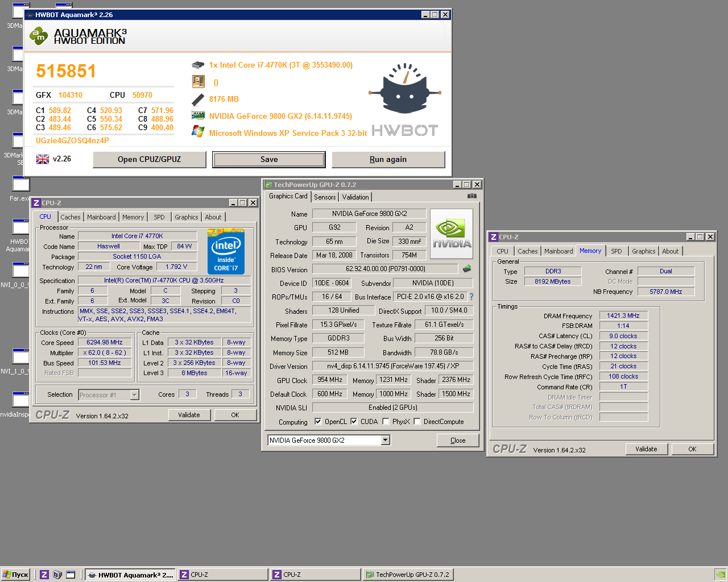728x582 pixels.
Task: Toggle the PhysX checkbox in GPU-Z
Action: coord(386,422)
